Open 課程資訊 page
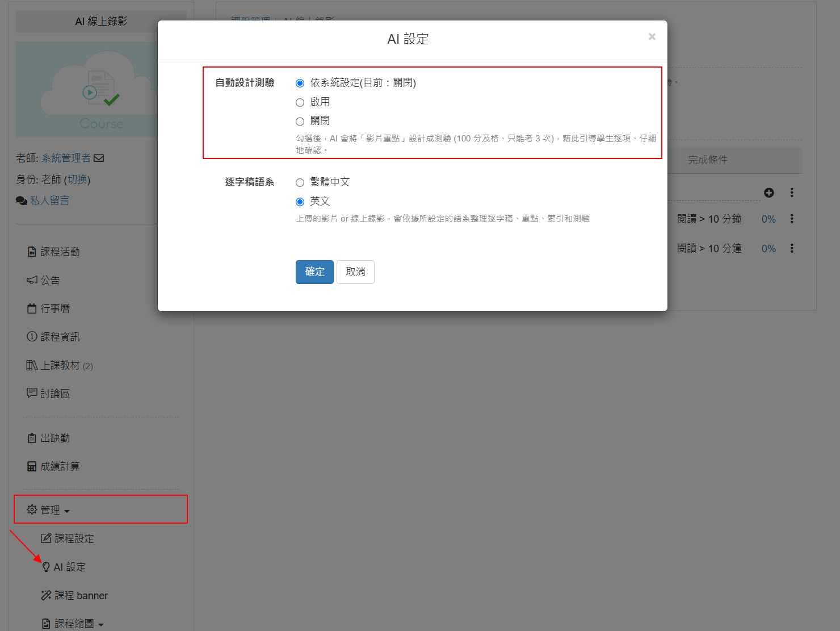The image size is (840, 631). pos(54,337)
